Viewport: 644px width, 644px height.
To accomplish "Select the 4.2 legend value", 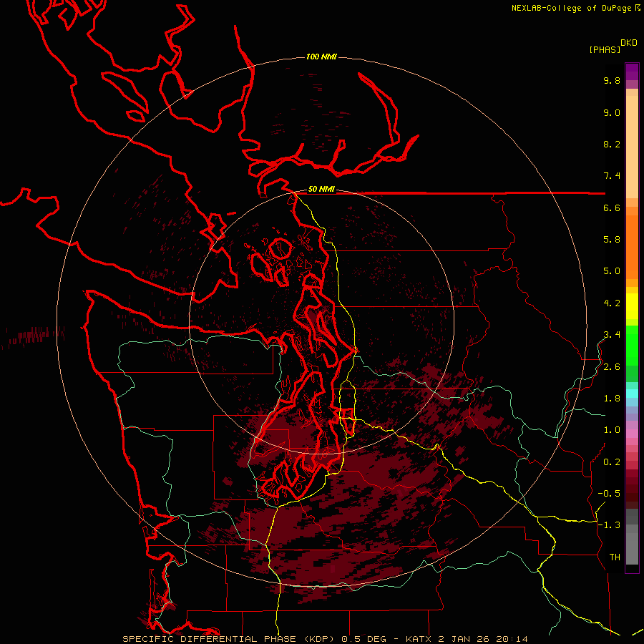I will click(612, 303).
